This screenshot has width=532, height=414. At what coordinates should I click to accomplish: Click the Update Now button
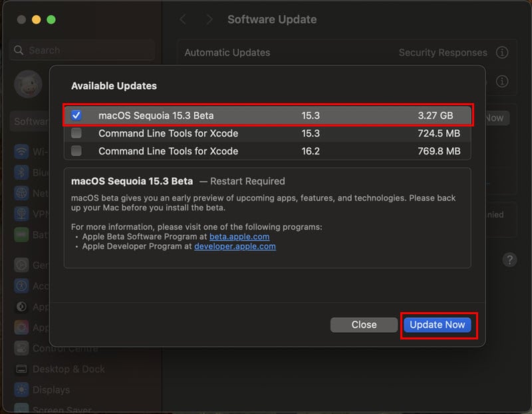point(437,325)
